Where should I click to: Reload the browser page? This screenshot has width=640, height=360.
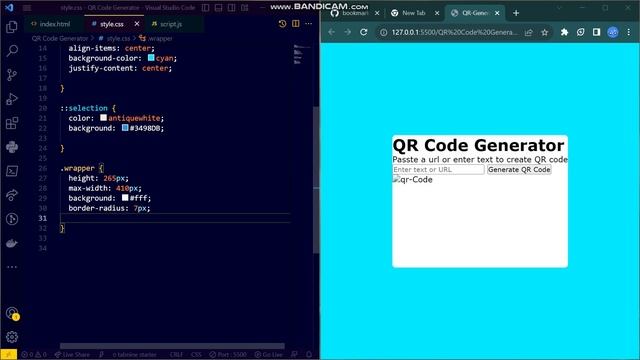tap(364, 32)
